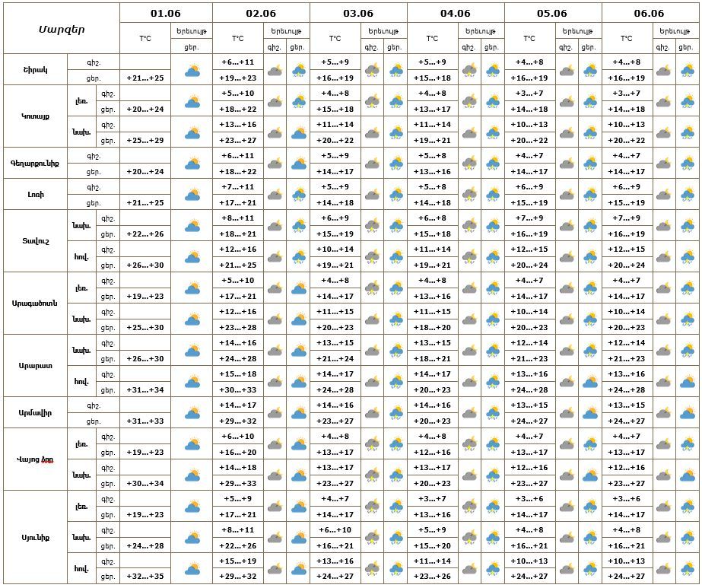702x588 pixels.
Task: Click Տավուշ հով. 01.06 daytime weather icon
Action: click(x=192, y=258)
